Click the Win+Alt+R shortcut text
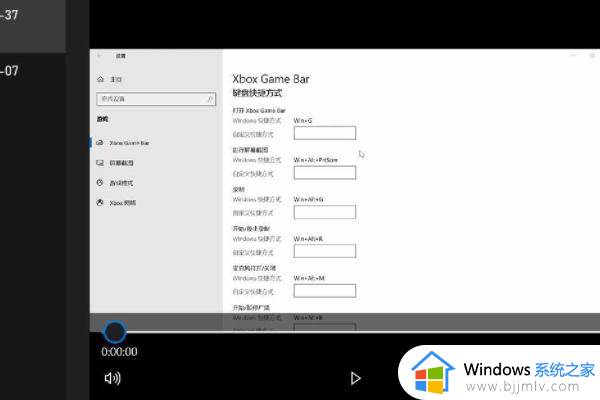The image size is (600, 400). point(308,239)
